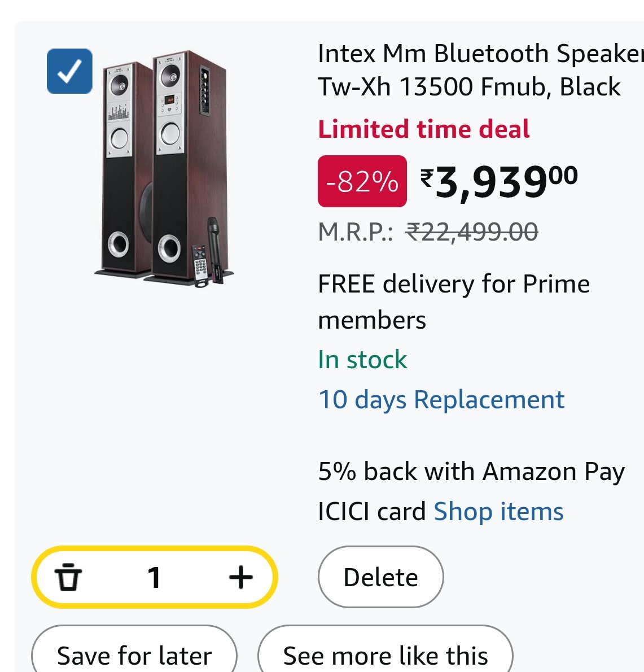Click the yellow-outlined quantity selector pill
This screenshot has height=672, width=644.
pos(154,577)
